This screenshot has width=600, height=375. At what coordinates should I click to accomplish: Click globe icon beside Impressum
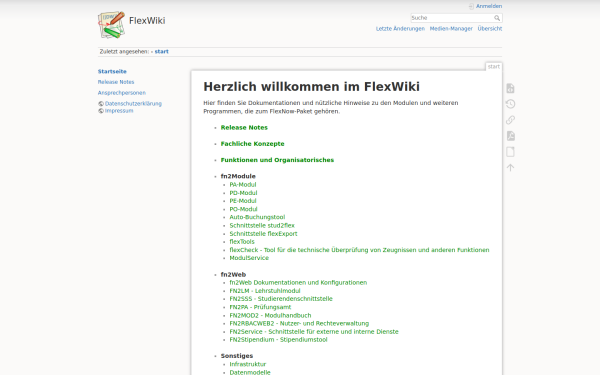[x=101, y=111]
